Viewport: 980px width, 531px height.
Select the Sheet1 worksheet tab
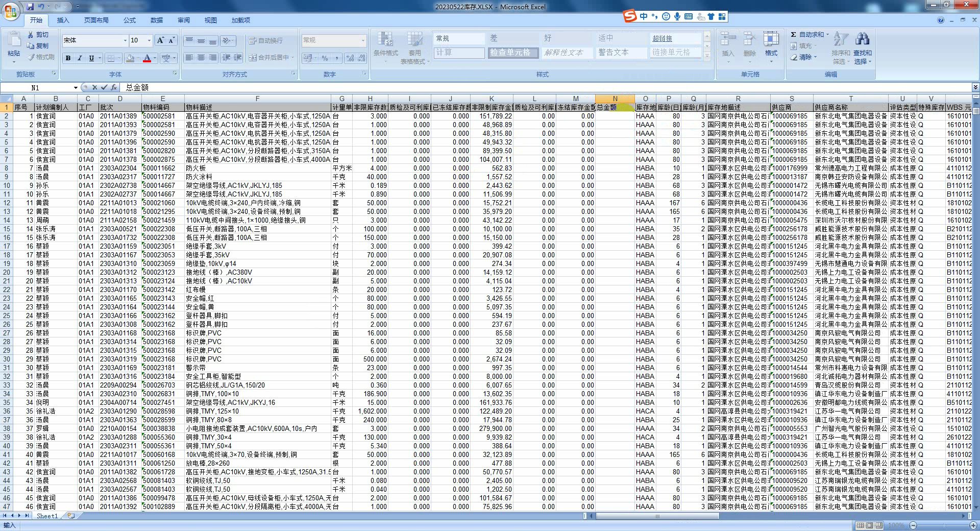pyautogui.click(x=47, y=516)
